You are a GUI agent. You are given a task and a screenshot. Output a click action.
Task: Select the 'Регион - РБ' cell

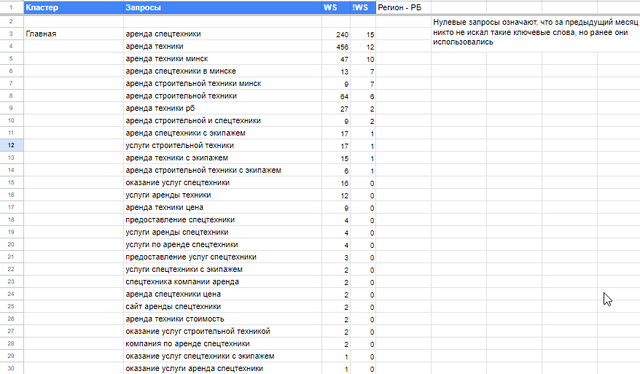point(404,7)
